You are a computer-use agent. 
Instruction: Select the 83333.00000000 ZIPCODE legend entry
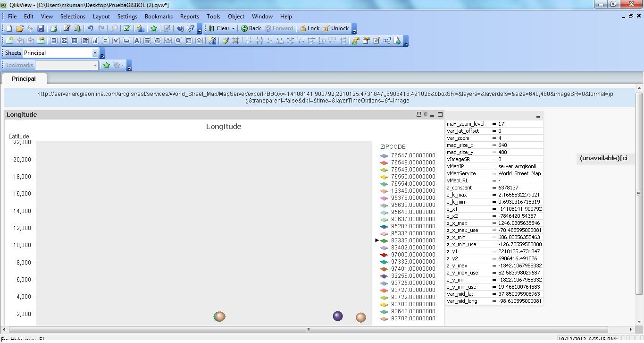pos(413,240)
